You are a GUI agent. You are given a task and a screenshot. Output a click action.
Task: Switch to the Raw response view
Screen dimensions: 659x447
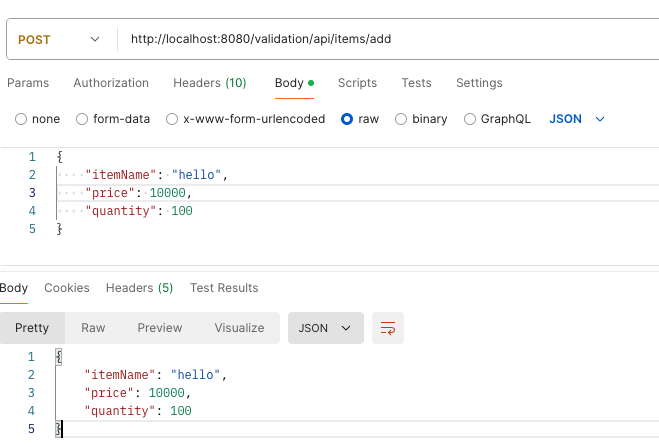(x=93, y=328)
